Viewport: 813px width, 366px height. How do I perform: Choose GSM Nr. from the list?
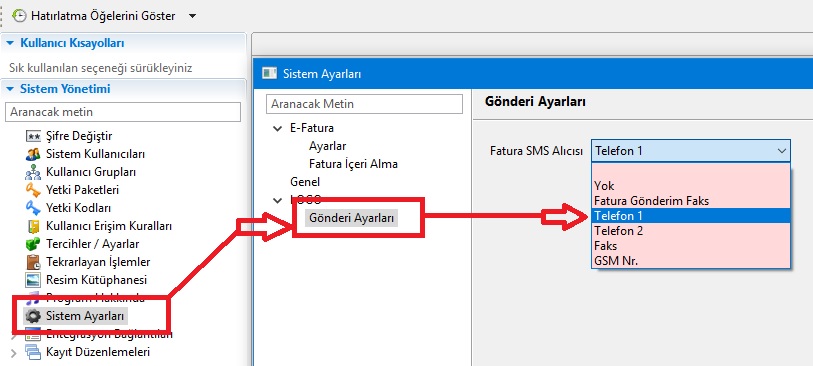[691, 261]
